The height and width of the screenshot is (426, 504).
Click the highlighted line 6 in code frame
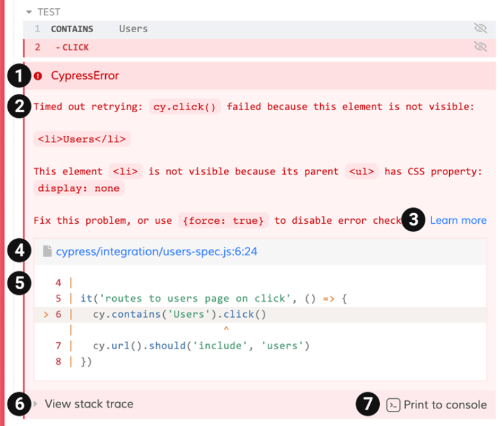click(x=252, y=314)
